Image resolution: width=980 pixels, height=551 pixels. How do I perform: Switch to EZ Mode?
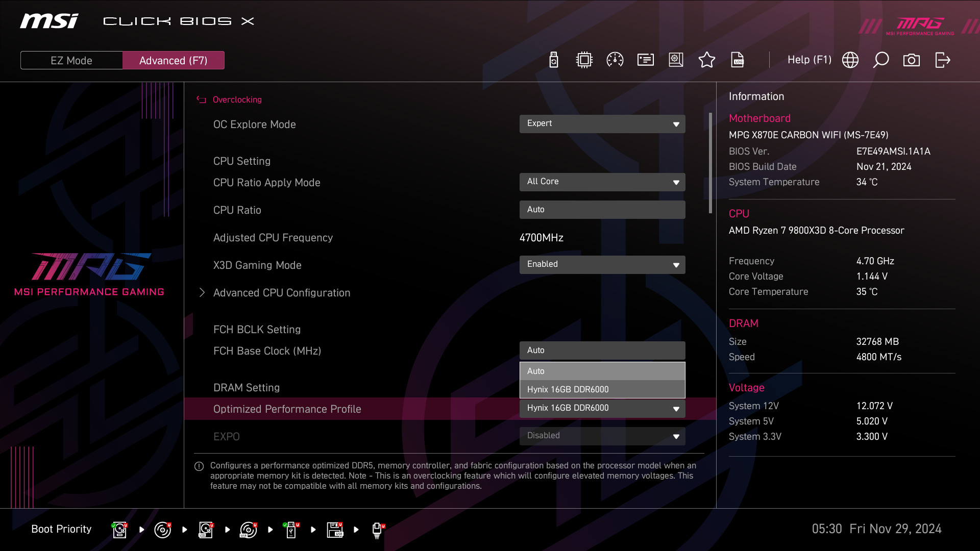point(71,60)
